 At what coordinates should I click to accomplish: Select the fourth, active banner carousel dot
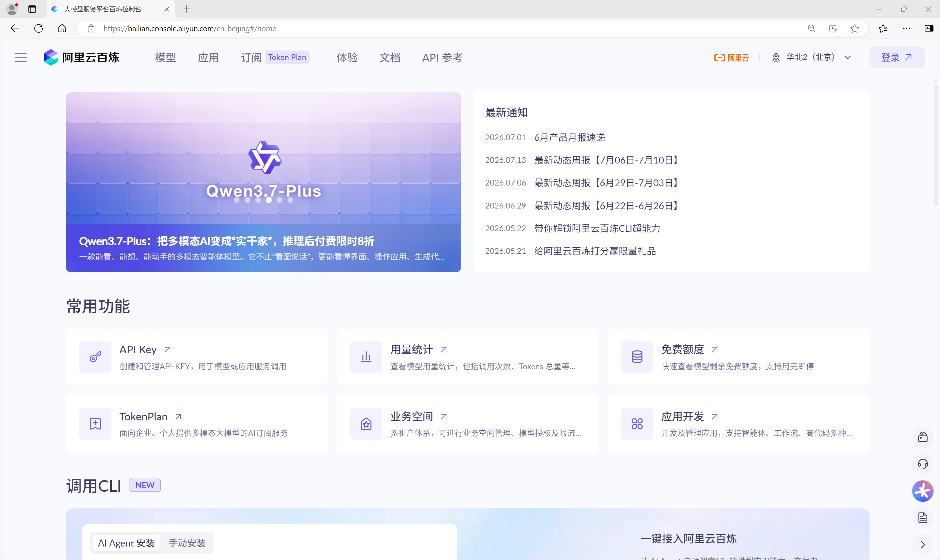(x=269, y=200)
